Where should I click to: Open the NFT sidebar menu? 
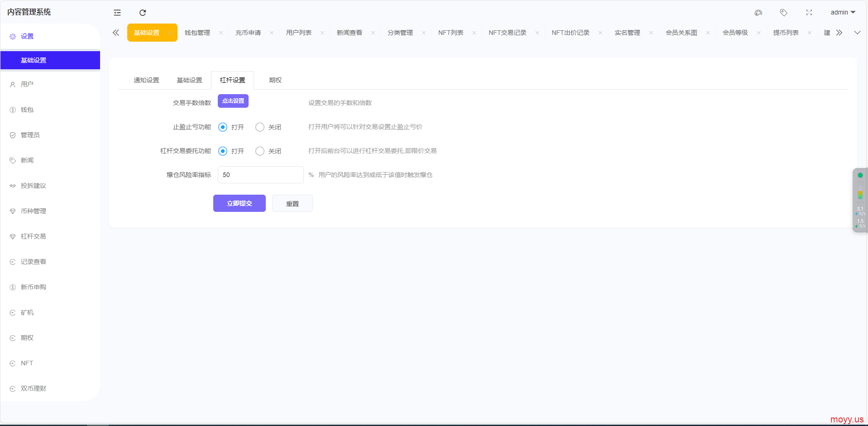coord(50,363)
